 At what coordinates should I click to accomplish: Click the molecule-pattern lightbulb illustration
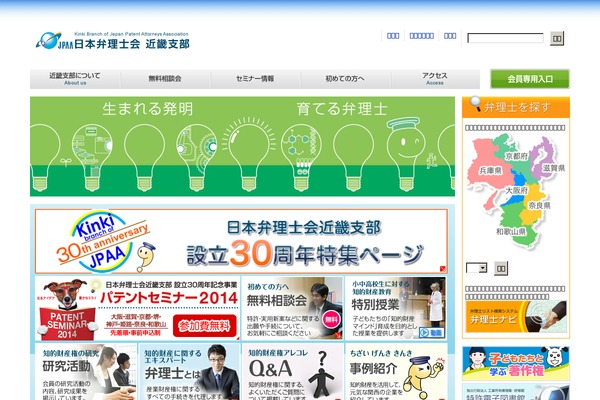[x=302, y=157]
